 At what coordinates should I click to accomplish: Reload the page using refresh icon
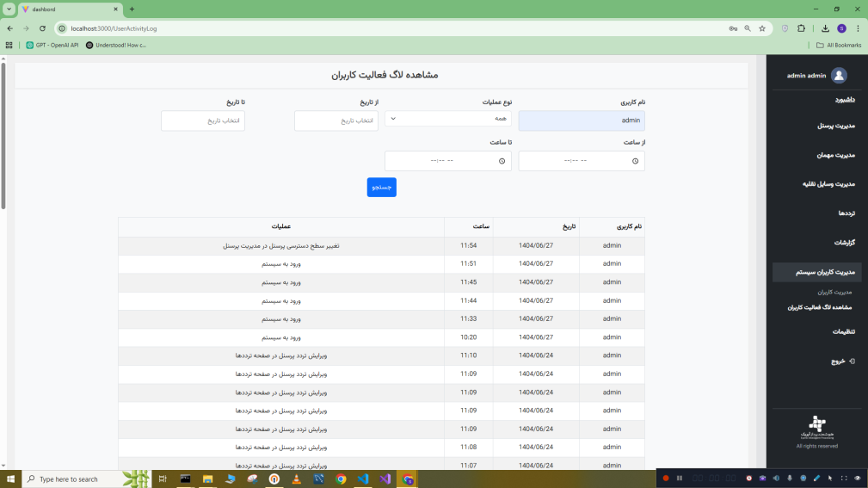click(42, 28)
